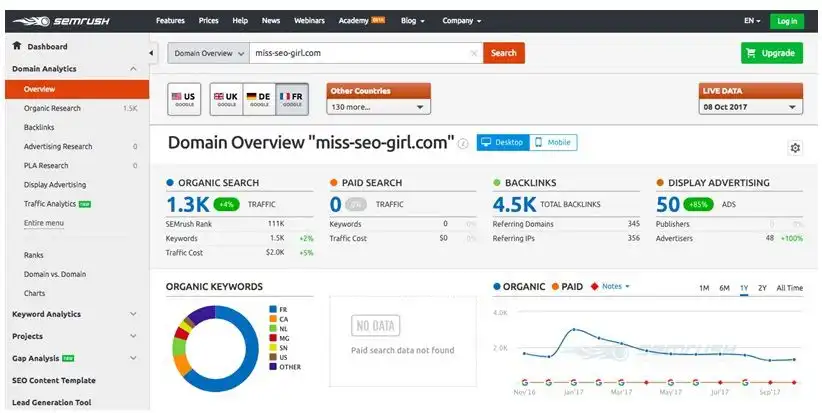The height and width of the screenshot is (413, 822).
Task: Open the Notes dropdown
Action: [x=615, y=287]
